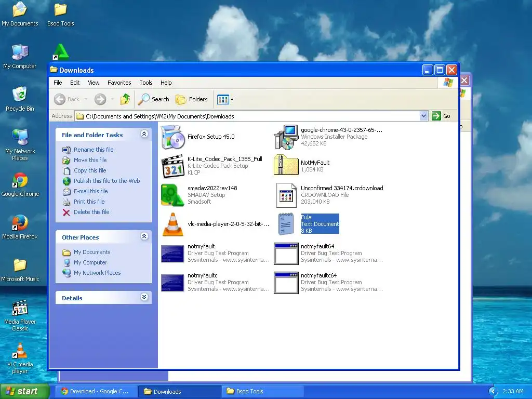Open the Favorites menu
The image size is (532, 399).
pos(119,83)
